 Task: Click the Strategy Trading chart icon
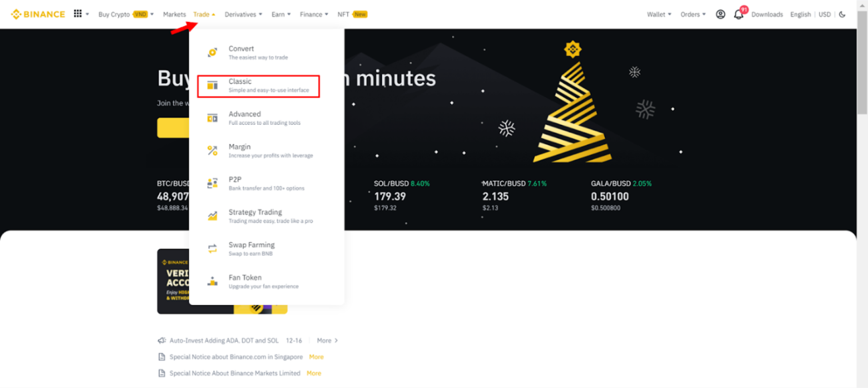(212, 216)
